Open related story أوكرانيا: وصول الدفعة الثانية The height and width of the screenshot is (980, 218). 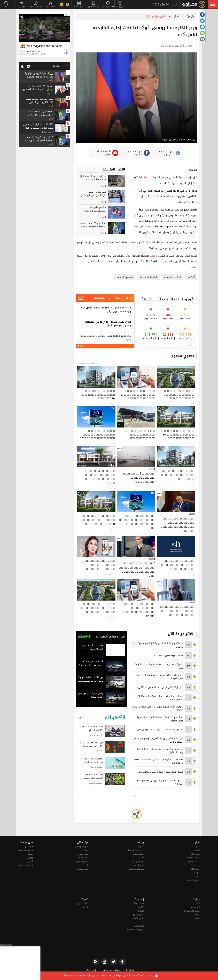click(x=92, y=178)
